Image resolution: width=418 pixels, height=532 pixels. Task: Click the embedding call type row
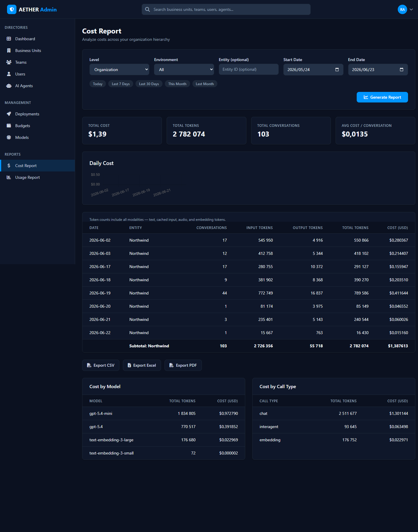pyautogui.click(x=334, y=440)
